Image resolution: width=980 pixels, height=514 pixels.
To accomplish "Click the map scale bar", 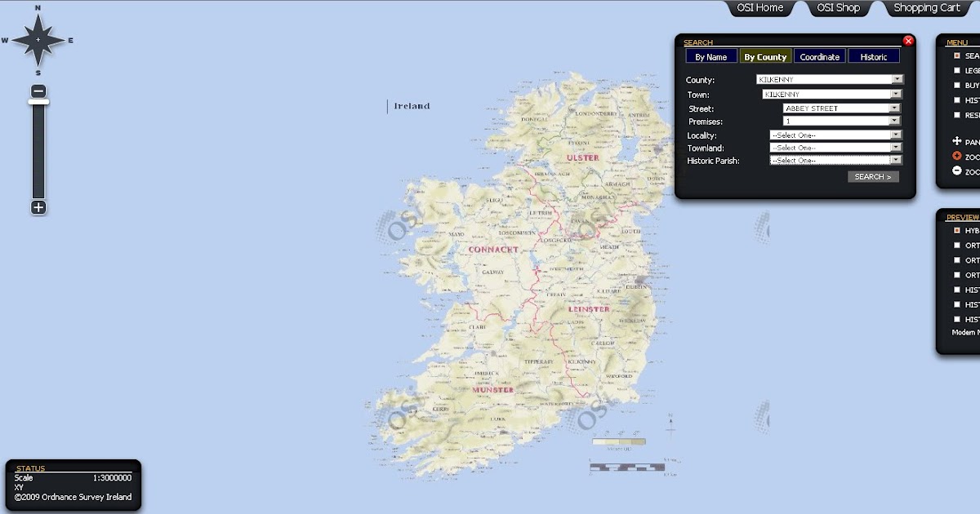I will pyautogui.click(x=627, y=467).
